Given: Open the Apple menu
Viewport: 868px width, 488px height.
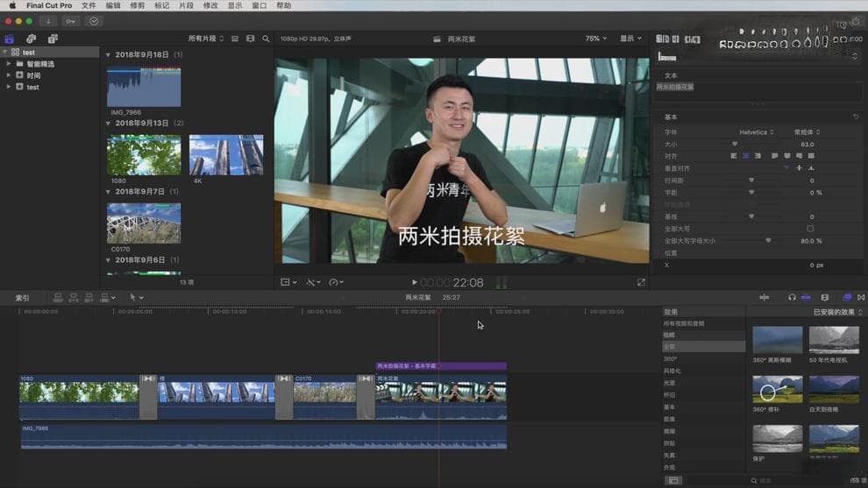Looking at the screenshot, I should 12,5.
